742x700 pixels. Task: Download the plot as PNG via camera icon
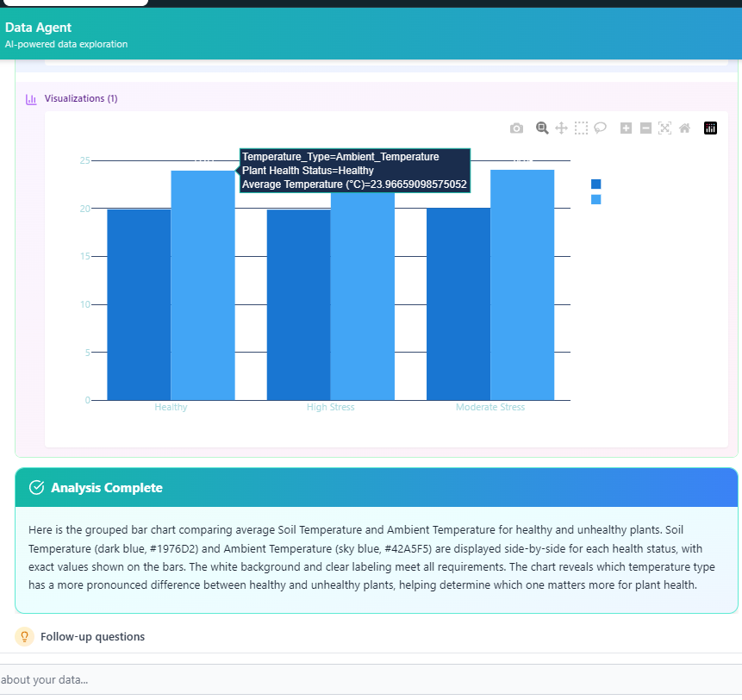pos(516,128)
